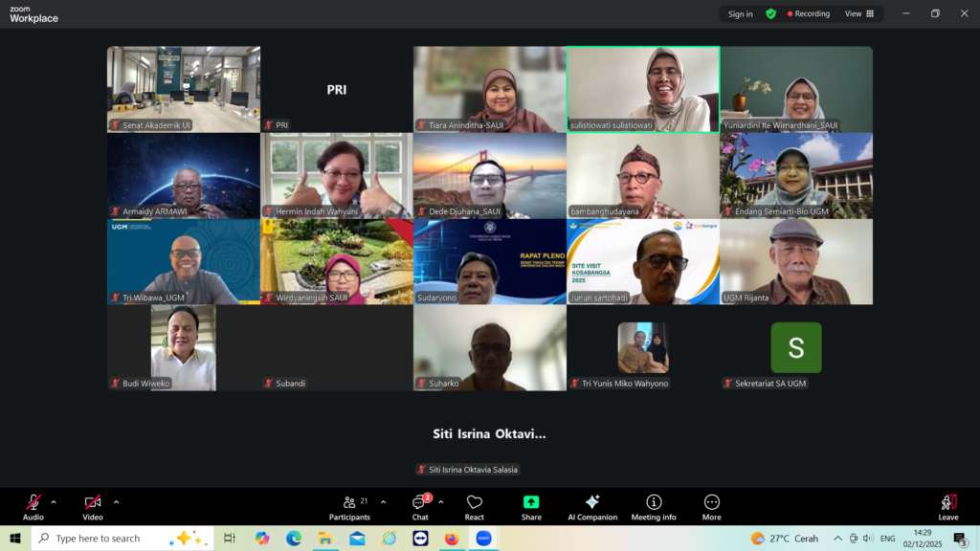Select sulistiowati's highlighted video tile
980x551 pixels.
pyautogui.click(x=643, y=89)
